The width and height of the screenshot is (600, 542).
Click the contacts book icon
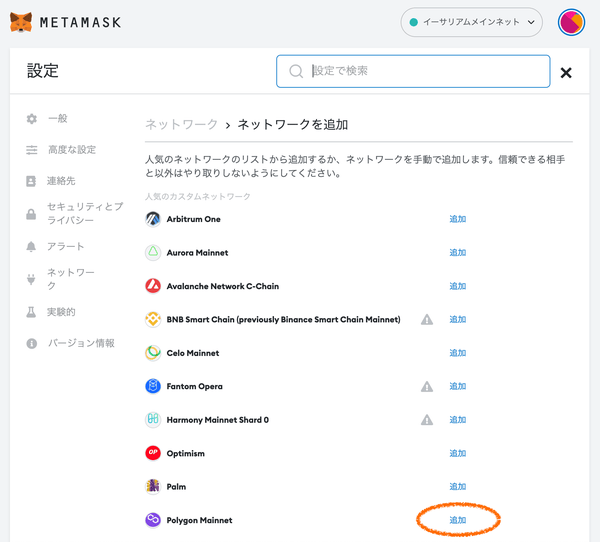pos(31,181)
